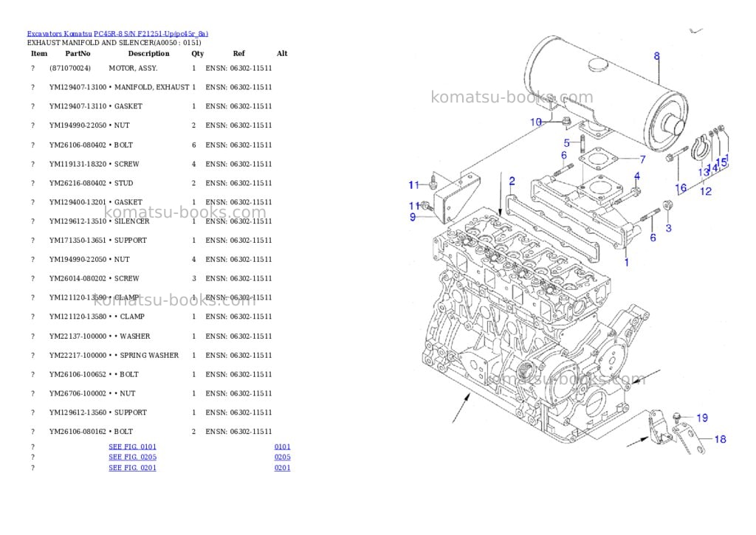Select part number YM22217-100000
The image size is (756, 535).
[x=78, y=355]
